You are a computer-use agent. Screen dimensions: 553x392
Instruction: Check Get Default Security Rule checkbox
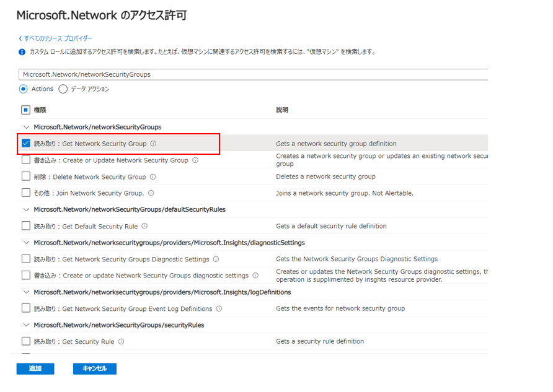[x=26, y=225]
